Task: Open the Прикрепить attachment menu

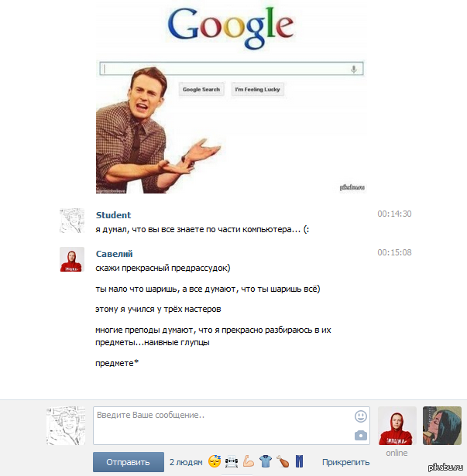Action: pos(345,462)
